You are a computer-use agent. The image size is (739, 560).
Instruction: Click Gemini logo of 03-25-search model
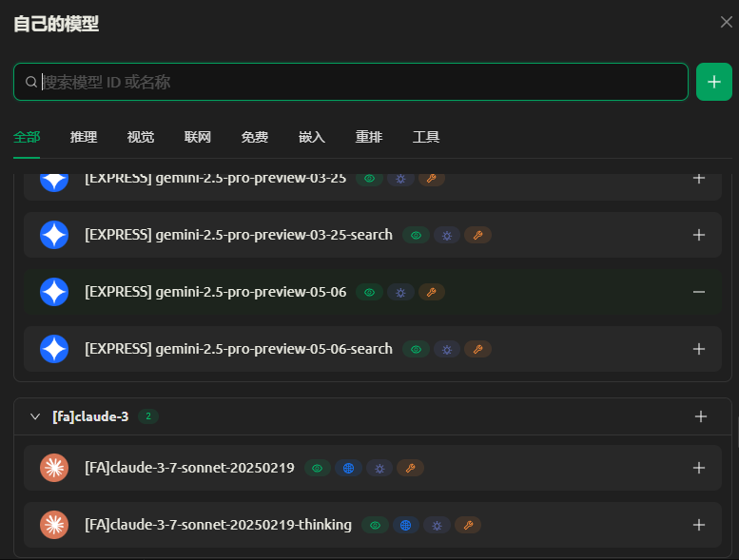pyautogui.click(x=54, y=235)
